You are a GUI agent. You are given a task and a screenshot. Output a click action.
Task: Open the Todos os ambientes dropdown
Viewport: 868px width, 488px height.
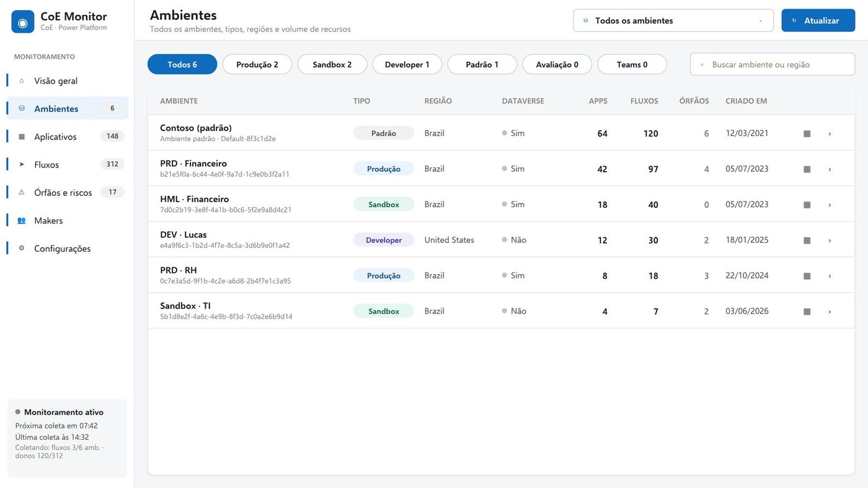[673, 20]
